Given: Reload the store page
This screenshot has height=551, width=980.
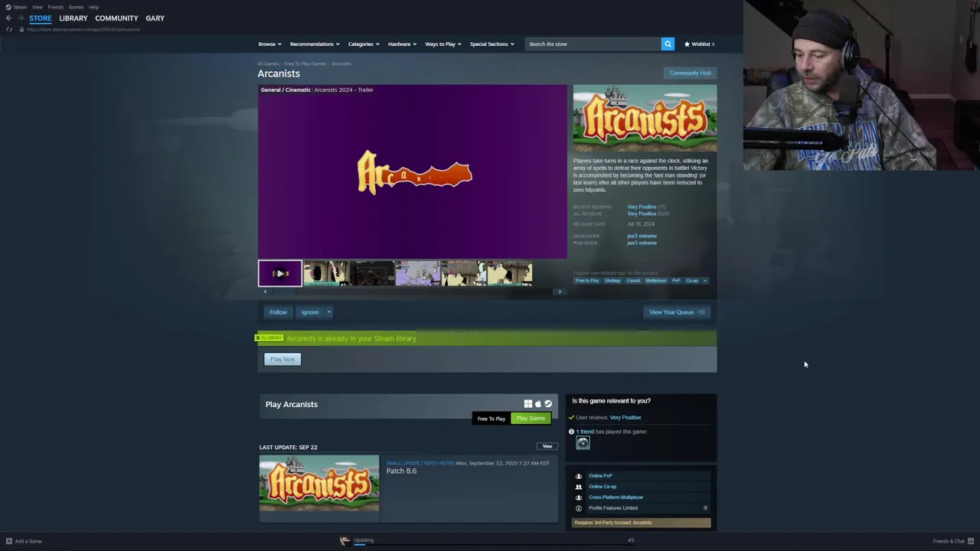Looking at the screenshot, I should [8, 29].
